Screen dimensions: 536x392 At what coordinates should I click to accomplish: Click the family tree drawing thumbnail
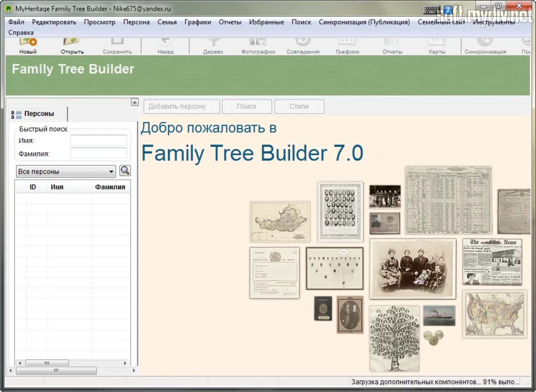(x=394, y=338)
